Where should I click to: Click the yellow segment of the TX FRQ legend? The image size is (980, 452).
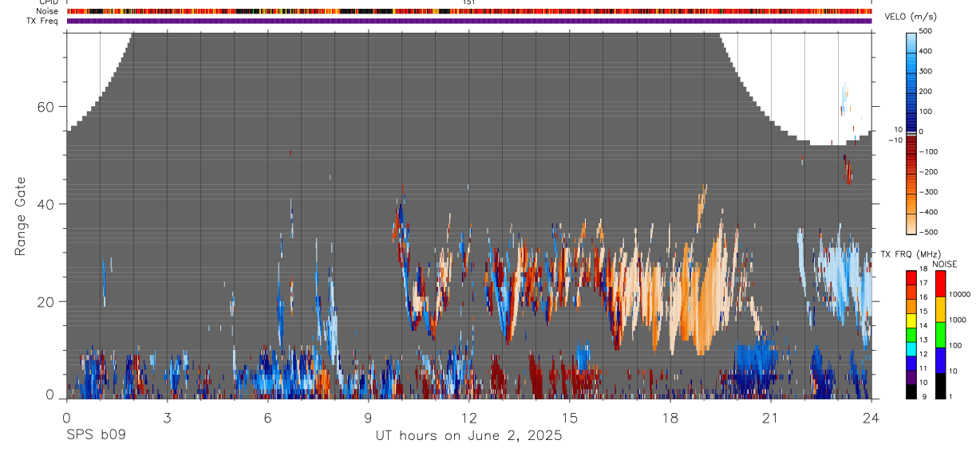pyautogui.click(x=911, y=320)
